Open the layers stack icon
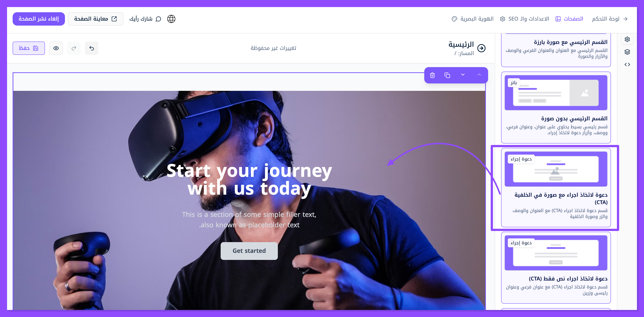Image resolution: width=644 pixels, height=317 pixels. [627, 52]
